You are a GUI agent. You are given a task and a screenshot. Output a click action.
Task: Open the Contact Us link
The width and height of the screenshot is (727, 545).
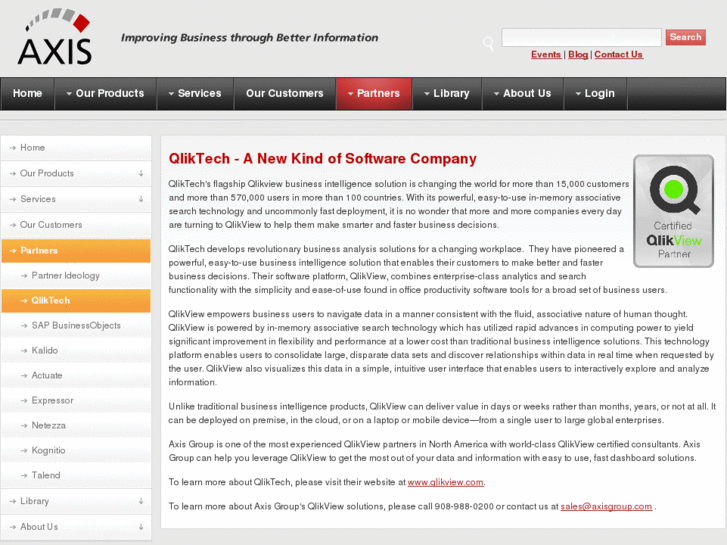[x=619, y=55]
